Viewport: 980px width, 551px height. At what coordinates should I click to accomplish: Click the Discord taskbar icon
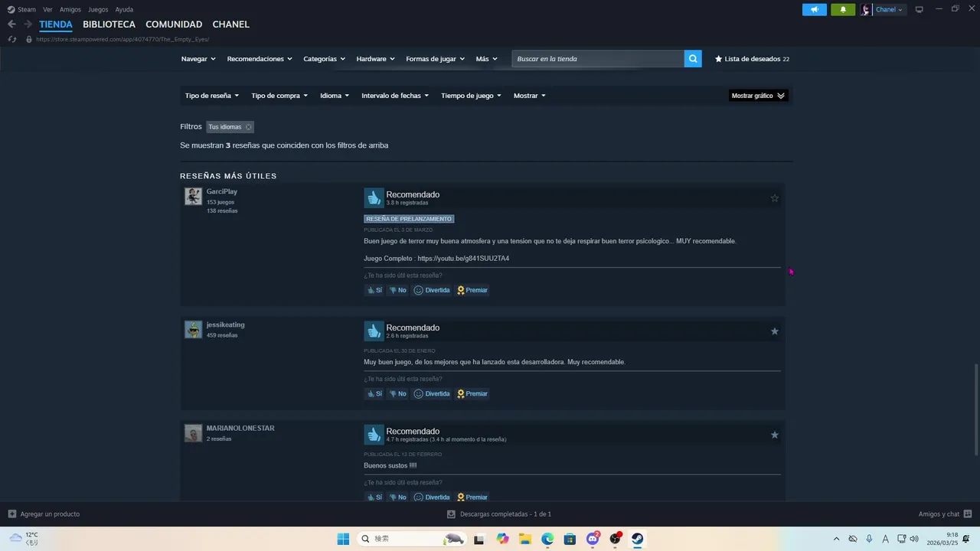coord(593,539)
